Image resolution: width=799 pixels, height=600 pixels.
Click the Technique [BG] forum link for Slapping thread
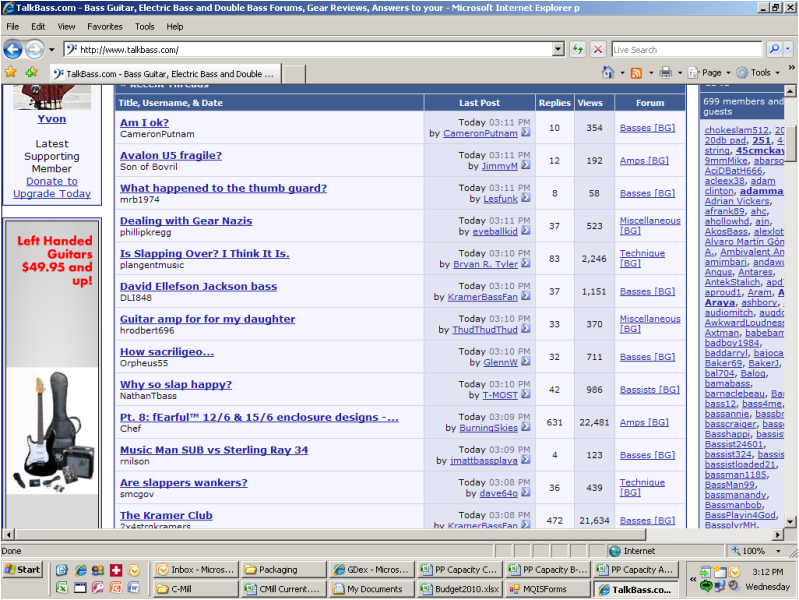point(642,258)
